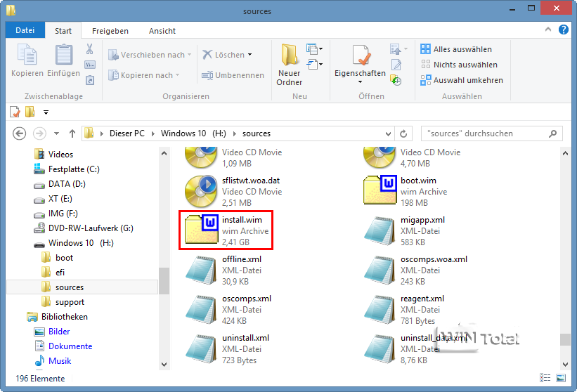Collapse the ribbon with the up chevron
This screenshot has width=577, height=392.
pos(548,30)
